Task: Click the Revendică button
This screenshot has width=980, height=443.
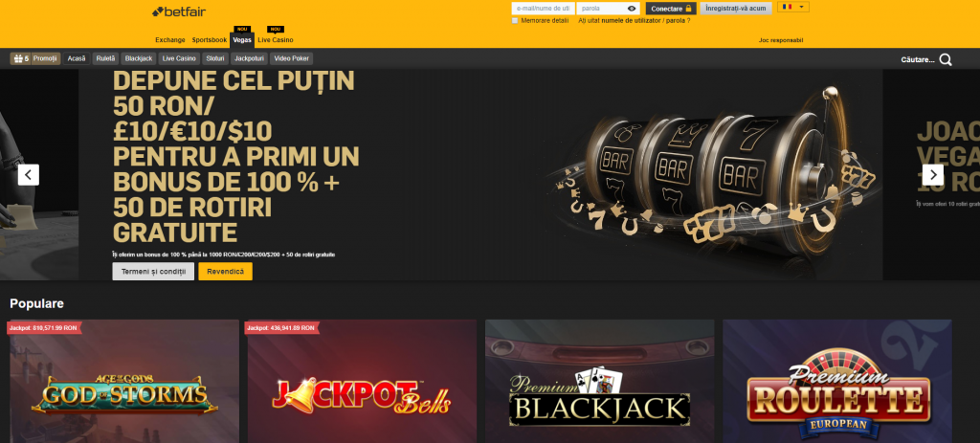Action: 226,271
